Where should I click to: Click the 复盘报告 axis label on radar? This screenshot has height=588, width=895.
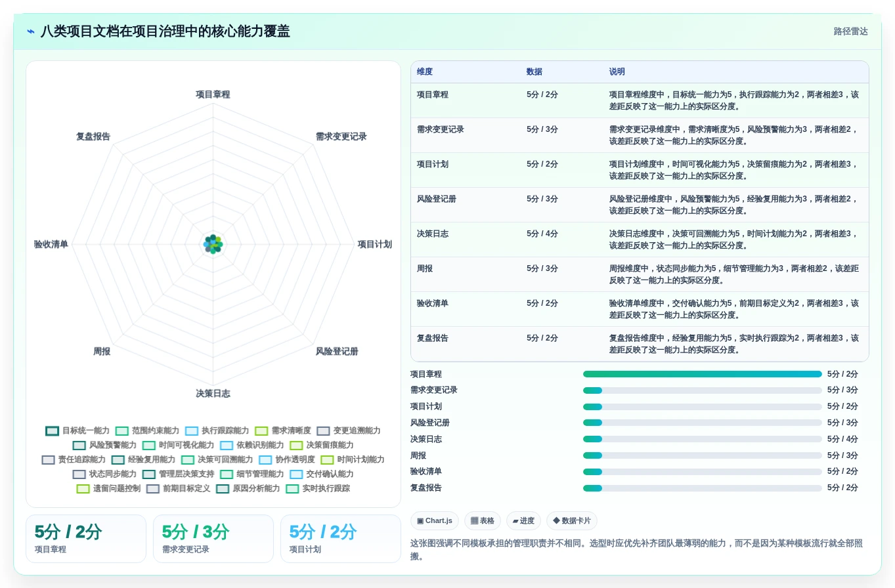93,137
